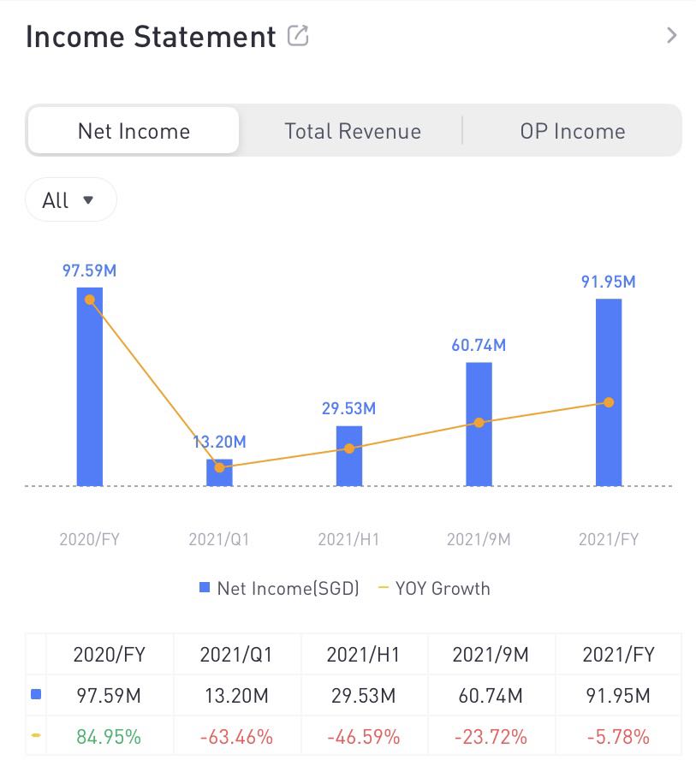696x784 pixels.
Task: Click the 84.95% growth value cell
Action: (109, 735)
